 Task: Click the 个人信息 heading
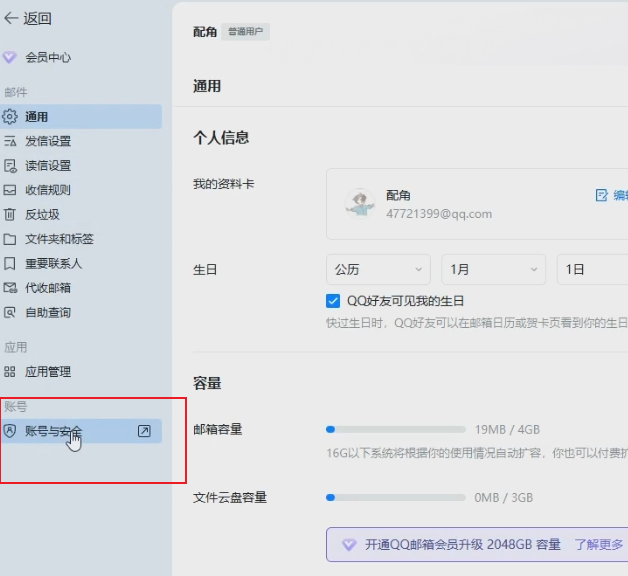tap(221, 138)
